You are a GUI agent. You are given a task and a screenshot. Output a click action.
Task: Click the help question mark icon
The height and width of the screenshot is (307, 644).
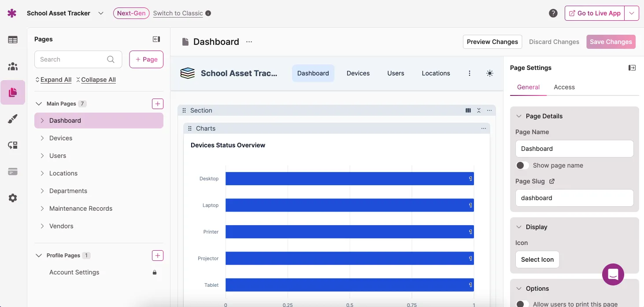click(553, 13)
